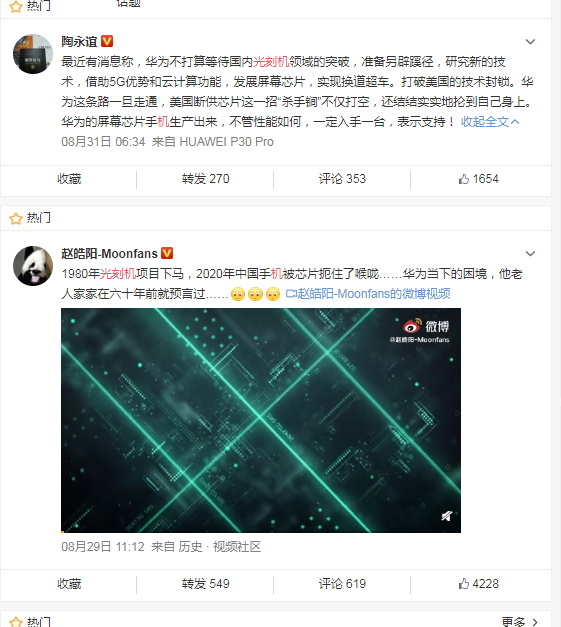The image size is (561, 627).
Task: Click 收藏 under the video post
Action: (x=69, y=584)
